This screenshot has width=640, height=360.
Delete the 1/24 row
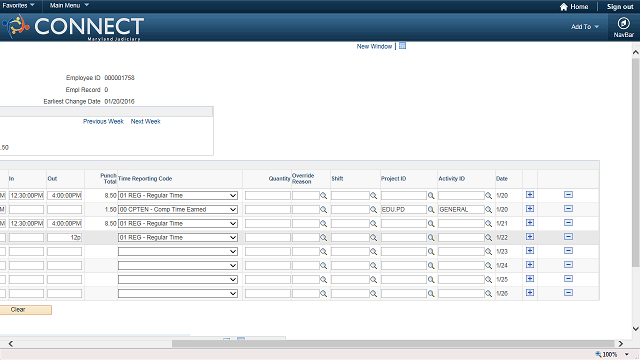pyautogui.click(x=568, y=264)
